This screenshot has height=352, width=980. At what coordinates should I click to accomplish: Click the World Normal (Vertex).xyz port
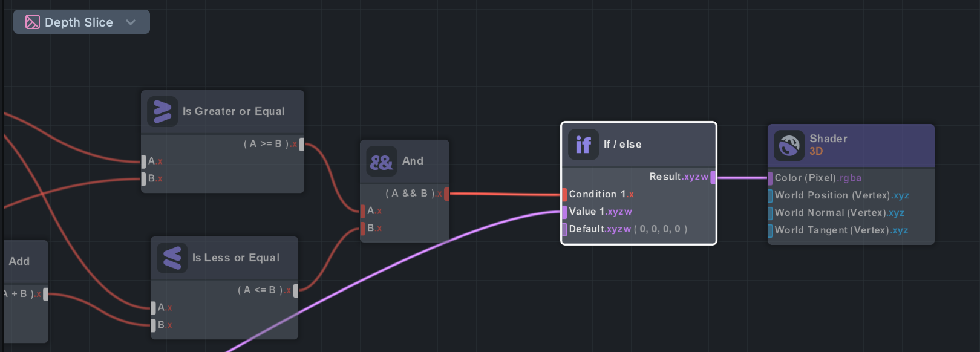point(770,213)
